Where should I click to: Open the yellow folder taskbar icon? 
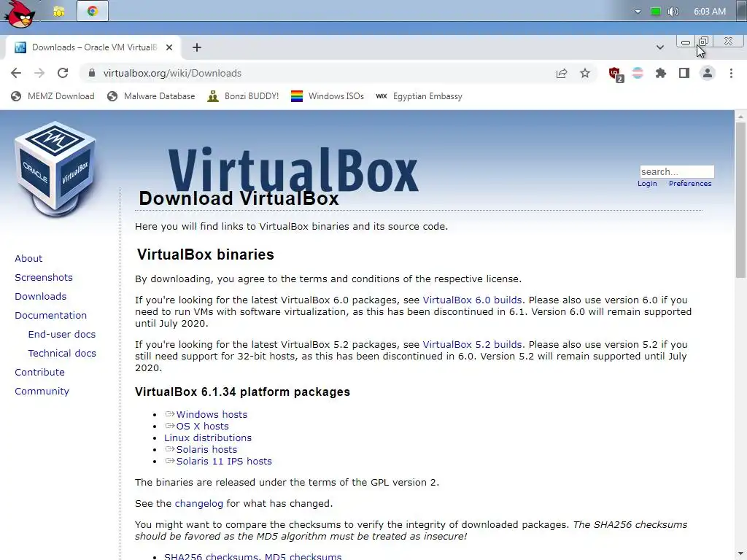point(58,12)
